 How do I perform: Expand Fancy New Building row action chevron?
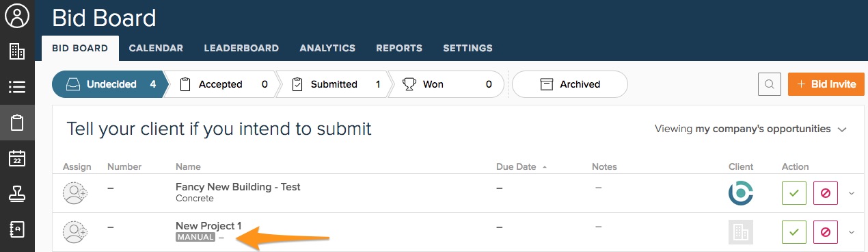point(852,193)
